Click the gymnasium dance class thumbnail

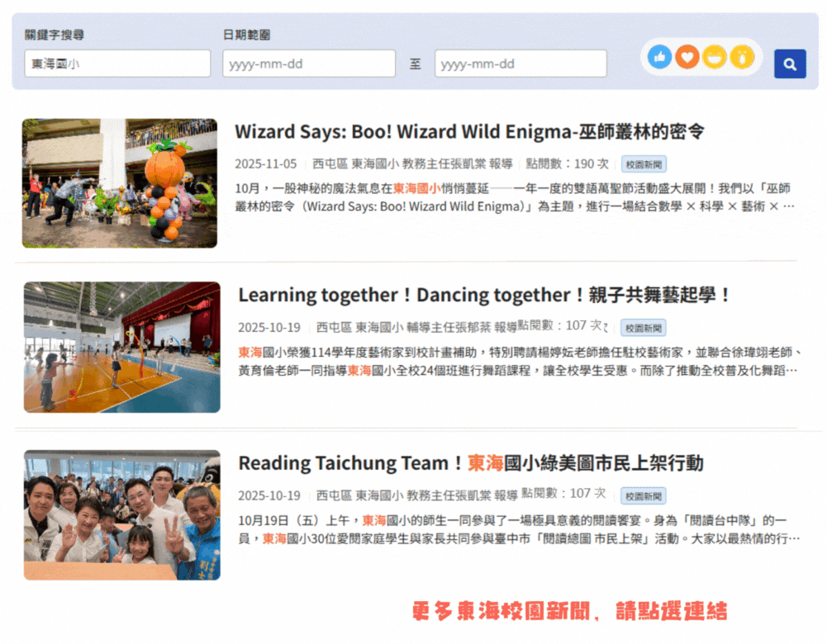(x=122, y=347)
